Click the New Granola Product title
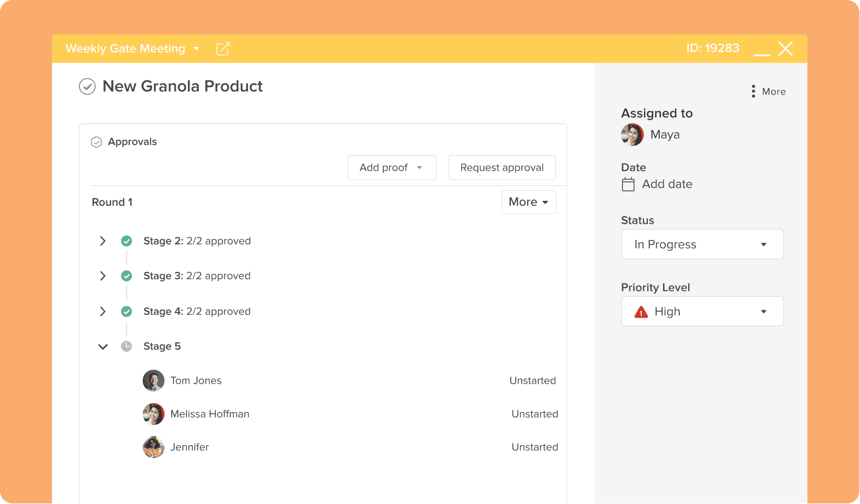This screenshot has height=504, width=860. point(182,87)
